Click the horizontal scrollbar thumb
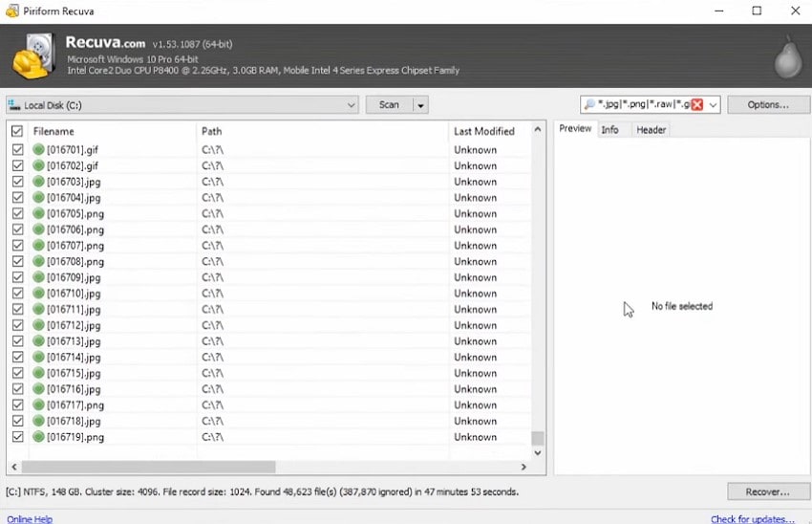This screenshot has width=812, height=524. tap(149, 467)
